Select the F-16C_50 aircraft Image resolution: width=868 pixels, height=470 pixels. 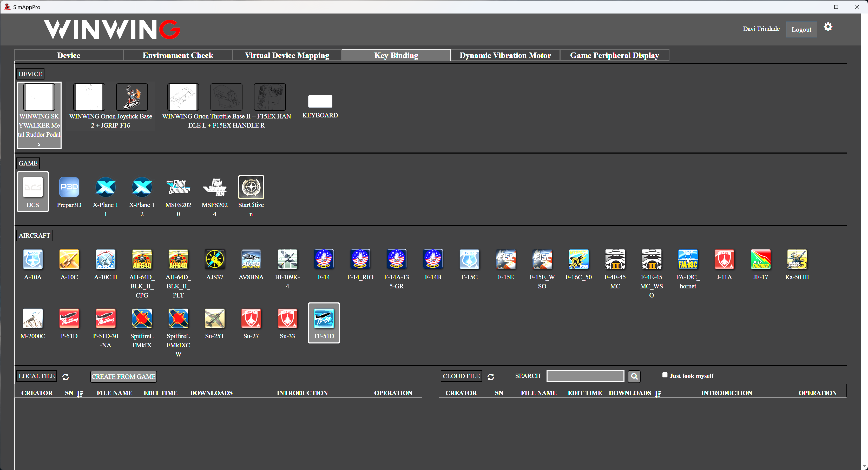[578, 260]
